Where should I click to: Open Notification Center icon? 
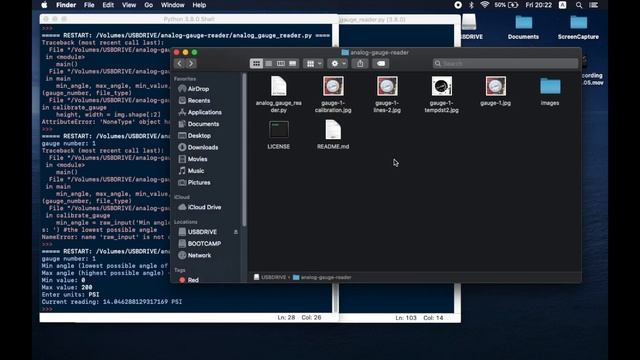point(594,5)
